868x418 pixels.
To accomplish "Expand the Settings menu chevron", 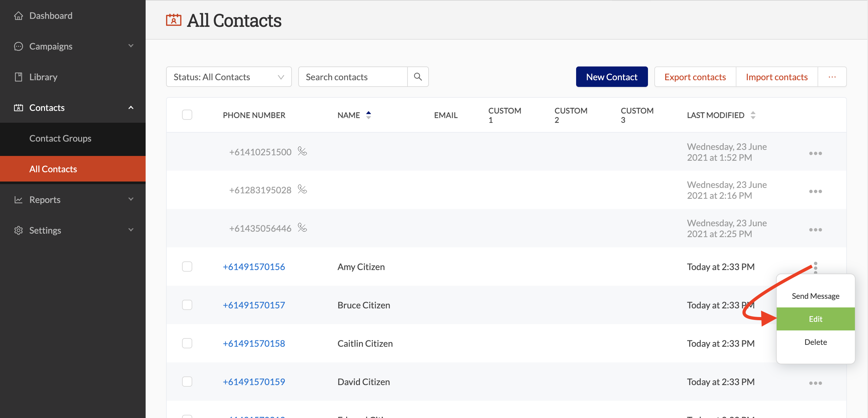I will (131, 230).
